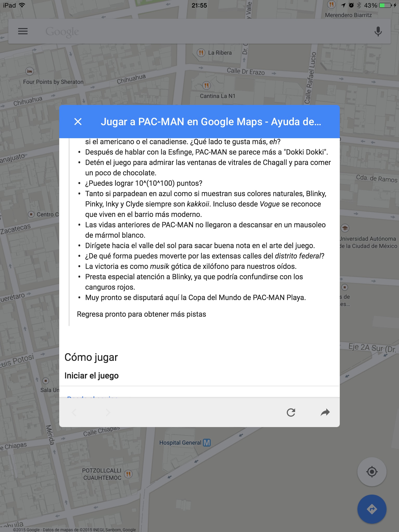Open directions with blue arrow button
Image resolution: width=399 pixels, height=532 pixels.
coord(372,509)
